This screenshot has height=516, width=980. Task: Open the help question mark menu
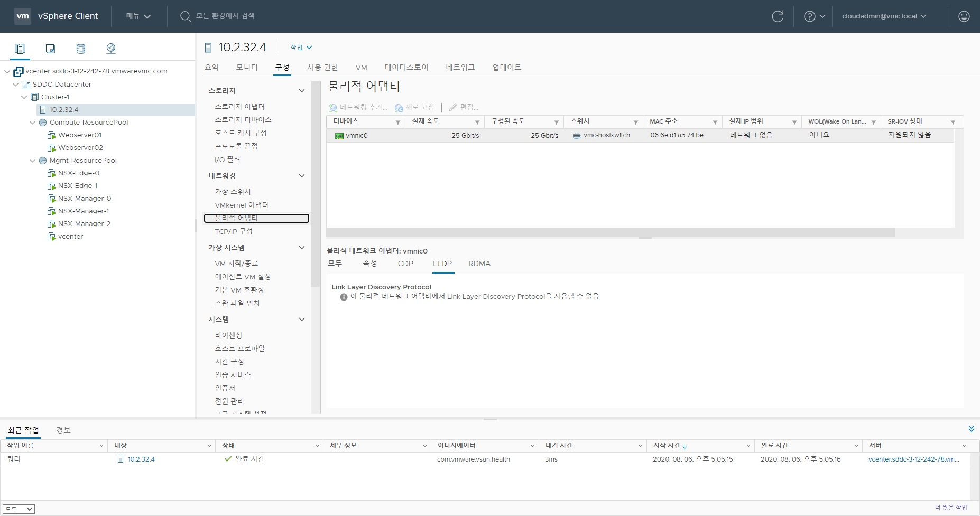click(x=815, y=16)
